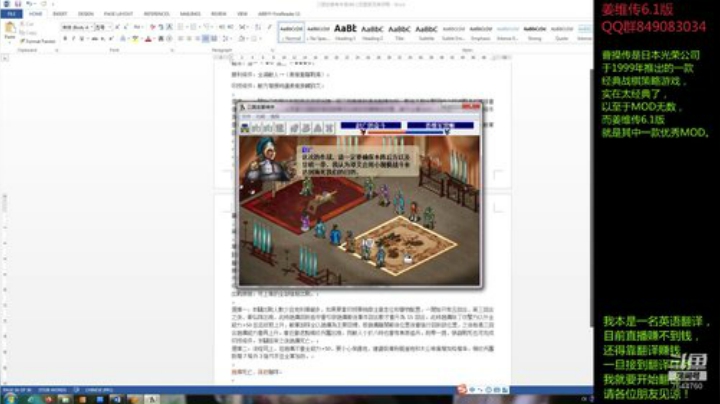The width and height of the screenshot is (720, 404).
Task: Open the REVIEW ribbon tab
Action: [219, 14]
